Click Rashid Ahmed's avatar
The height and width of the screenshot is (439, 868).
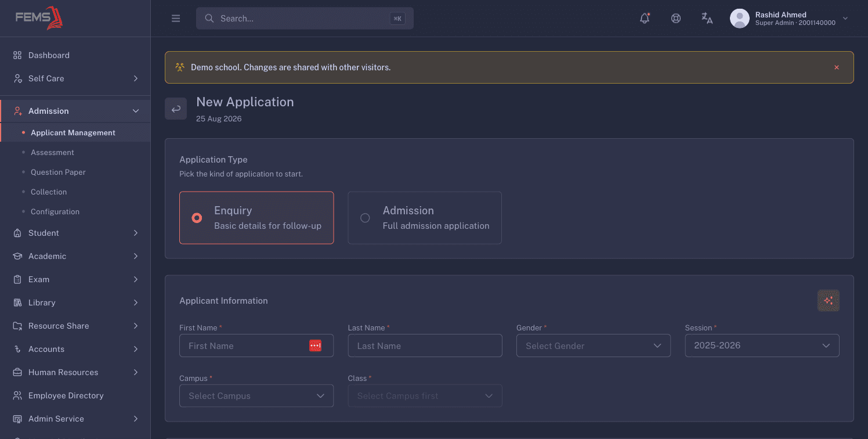pos(740,19)
